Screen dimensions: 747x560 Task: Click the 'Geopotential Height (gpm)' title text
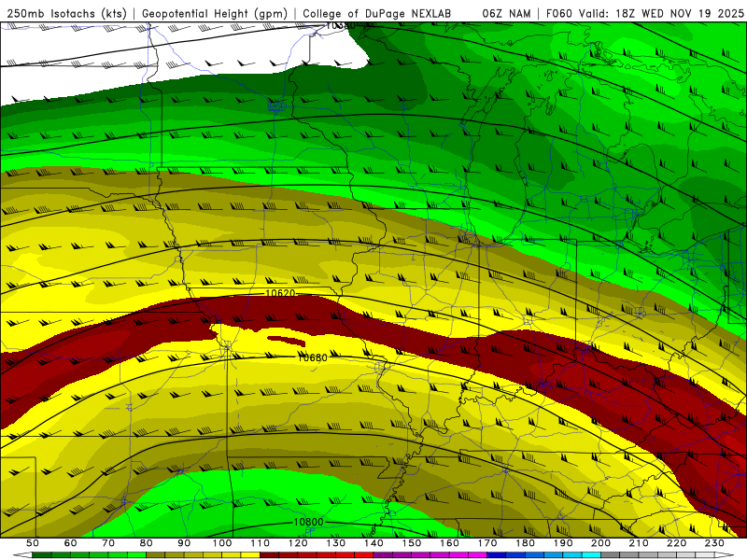tap(215, 14)
